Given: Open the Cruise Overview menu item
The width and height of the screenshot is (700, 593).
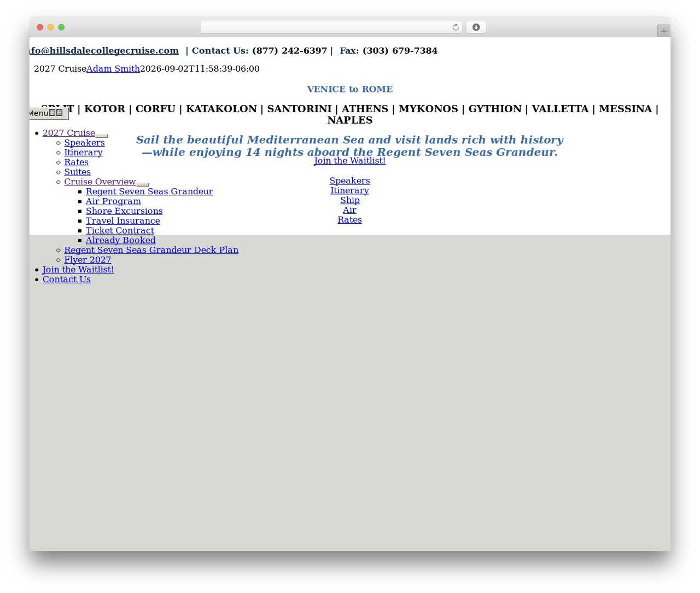Looking at the screenshot, I should [x=100, y=182].
